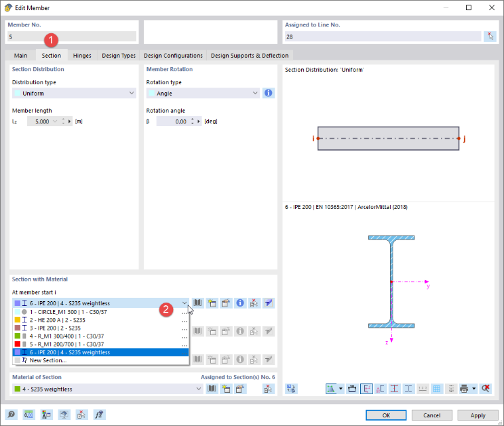Click the Member No. field

tap(72, 36)
